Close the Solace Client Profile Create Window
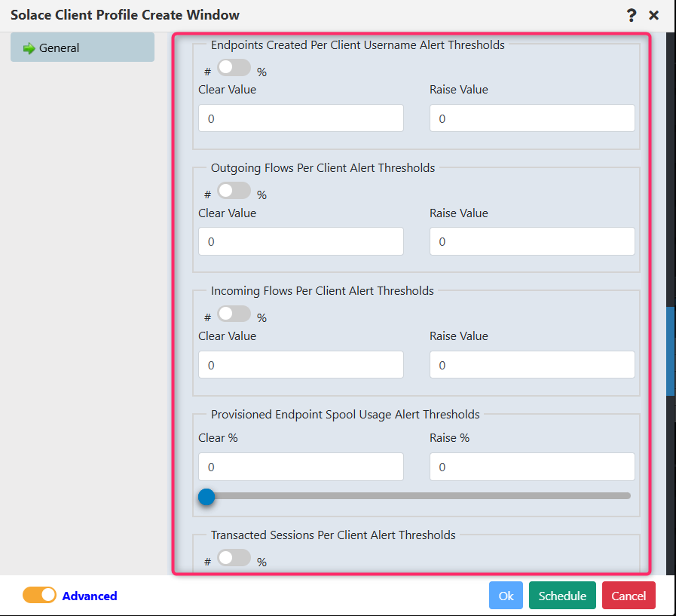 (653, 16)
